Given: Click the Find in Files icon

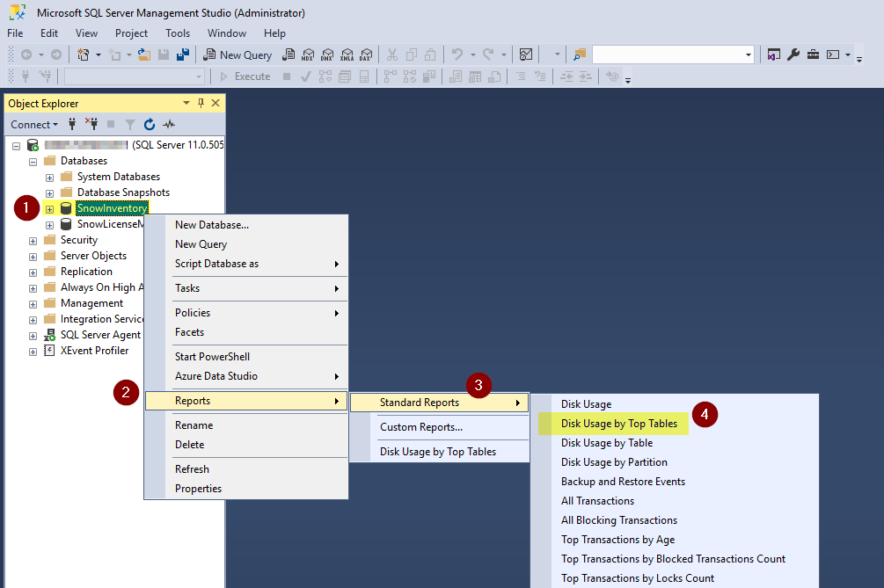Looking at the screenshot, I should 580,54.
